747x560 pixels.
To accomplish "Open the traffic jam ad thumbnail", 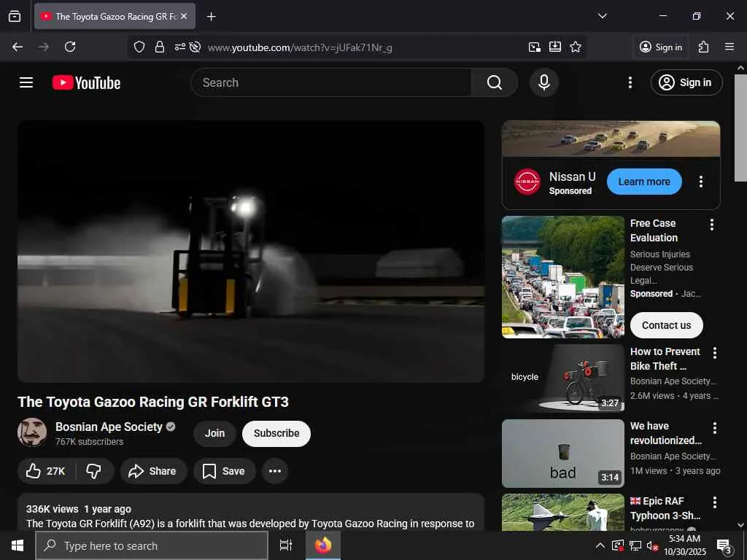I will (x=562, y=277).
